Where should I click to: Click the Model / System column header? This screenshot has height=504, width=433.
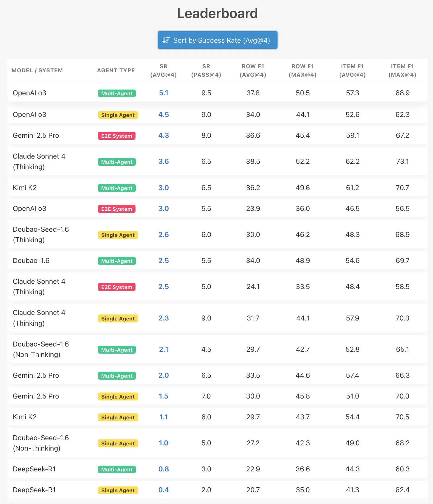coord(37,70)
